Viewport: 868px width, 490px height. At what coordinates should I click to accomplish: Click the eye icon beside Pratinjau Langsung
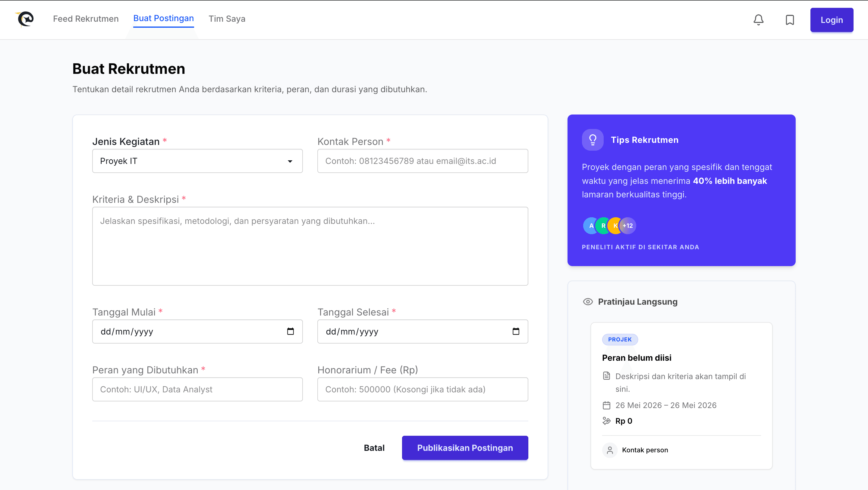coord(588,302)
